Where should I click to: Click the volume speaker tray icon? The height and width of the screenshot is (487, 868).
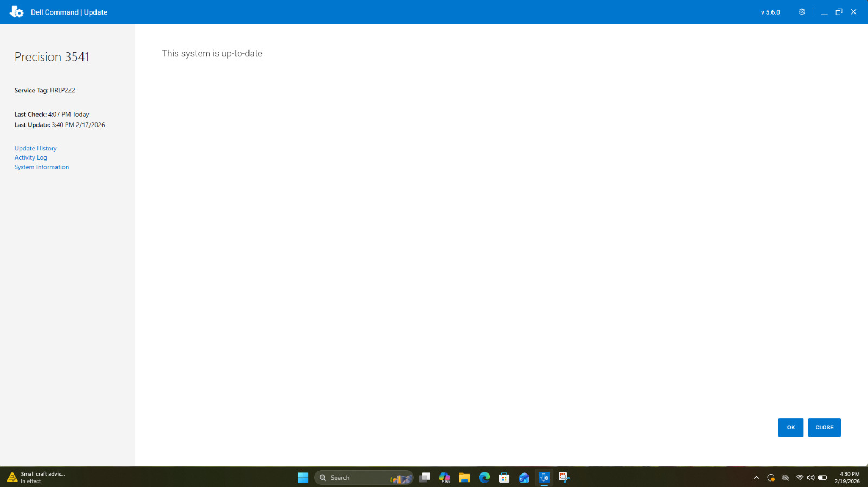click(810, 478)
